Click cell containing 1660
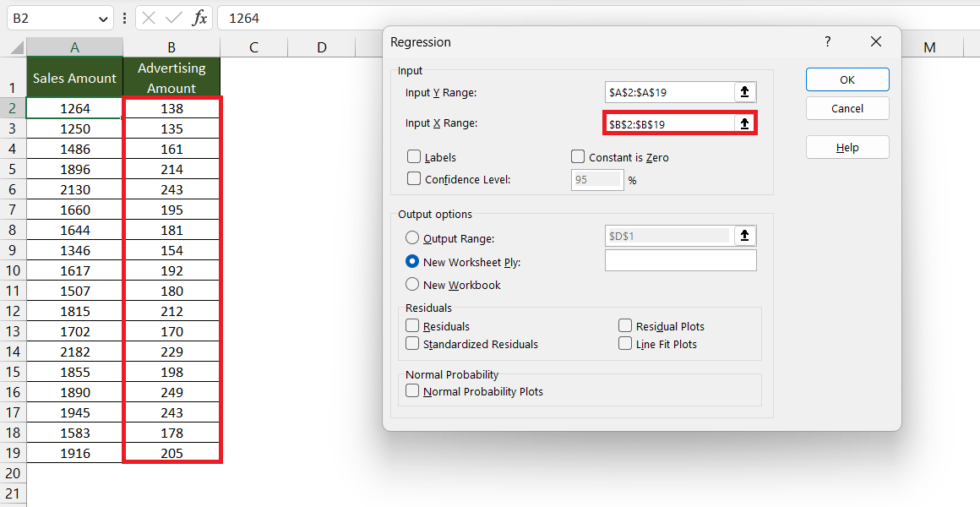 click(x=75, y=210)
